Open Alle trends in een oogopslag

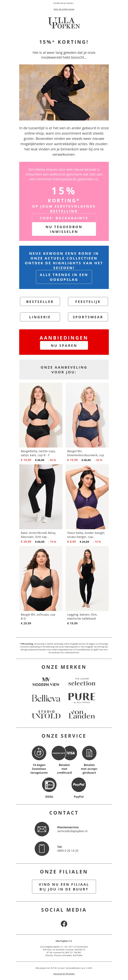pos(64,277)
